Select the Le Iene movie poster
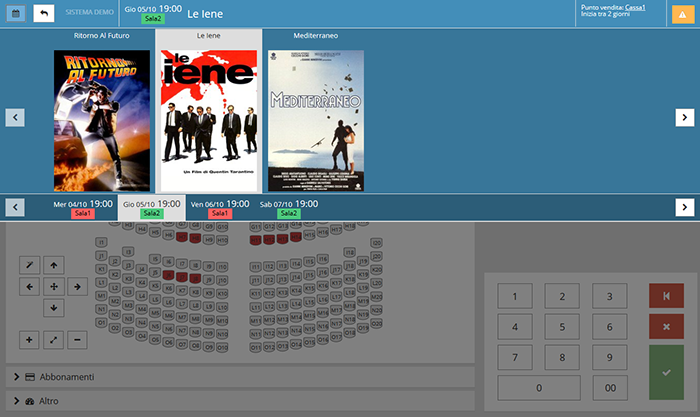This screenshot has height=417, width=700. [209, 121]
